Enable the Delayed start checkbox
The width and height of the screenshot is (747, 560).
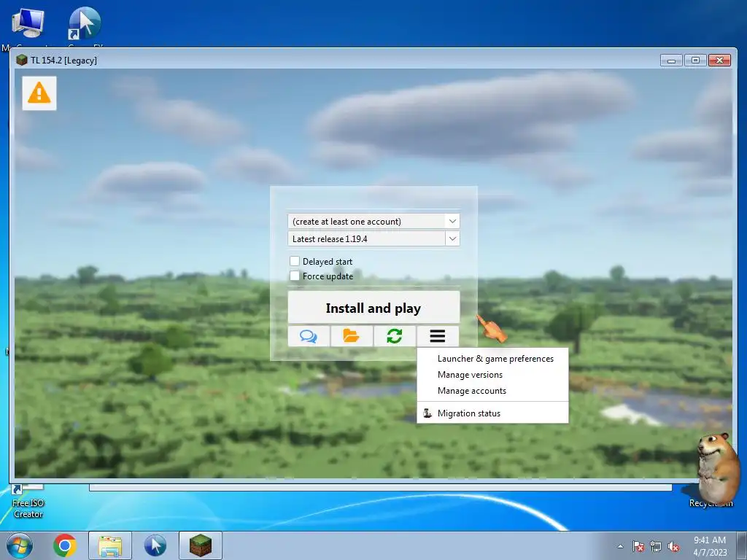click(295, 261)
